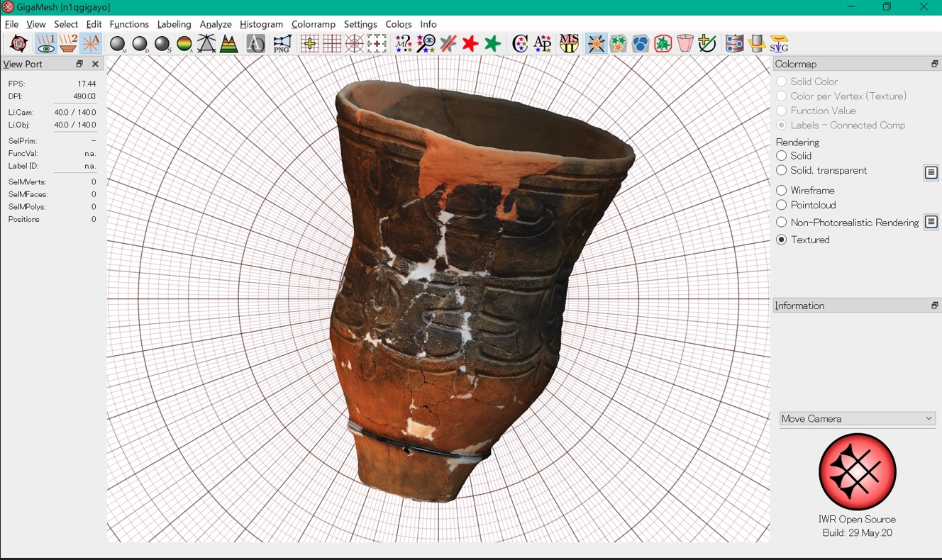Click the red IWR Open Source logo

(x=857, y=472)
